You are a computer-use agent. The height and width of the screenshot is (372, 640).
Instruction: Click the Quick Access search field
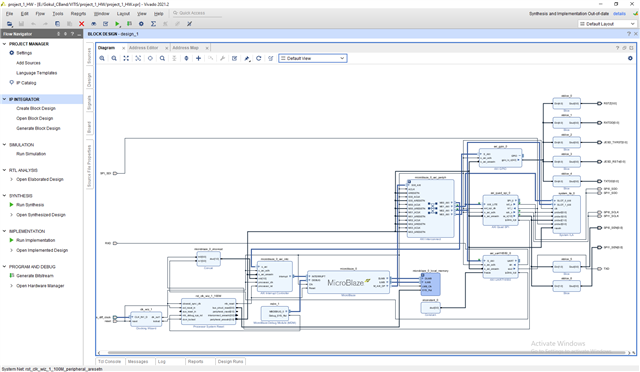197,13
